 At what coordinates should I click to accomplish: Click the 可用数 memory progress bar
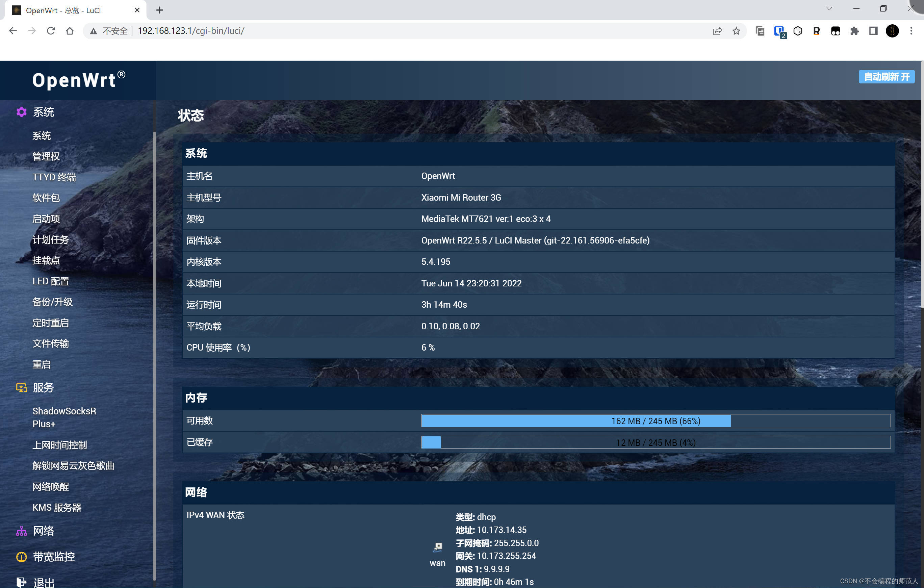point(656,421)
